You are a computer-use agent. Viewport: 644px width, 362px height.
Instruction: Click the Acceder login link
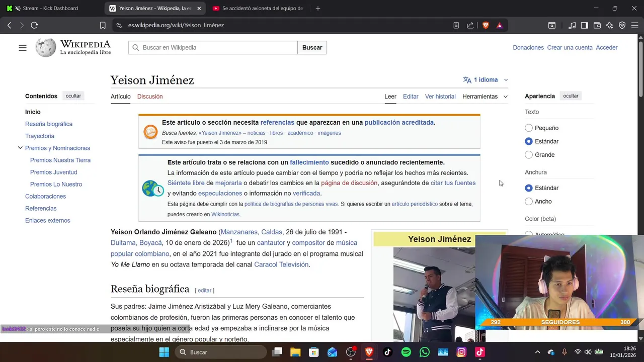coord(607,48)
